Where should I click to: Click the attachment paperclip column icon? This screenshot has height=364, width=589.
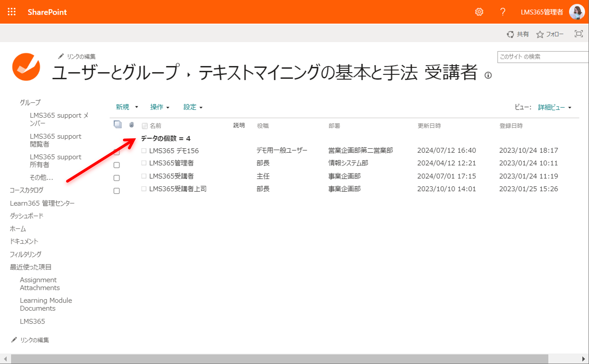point(132,125)
